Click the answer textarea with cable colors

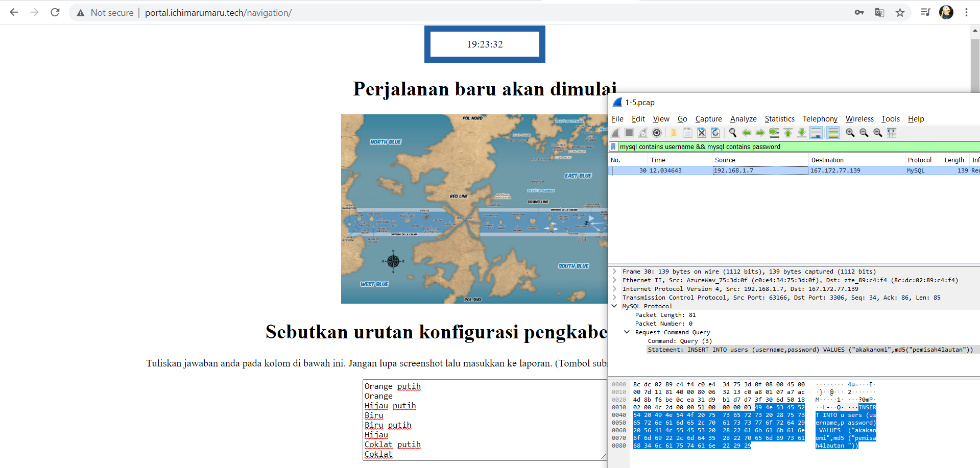pyautogui.click(x=485, y=420)
